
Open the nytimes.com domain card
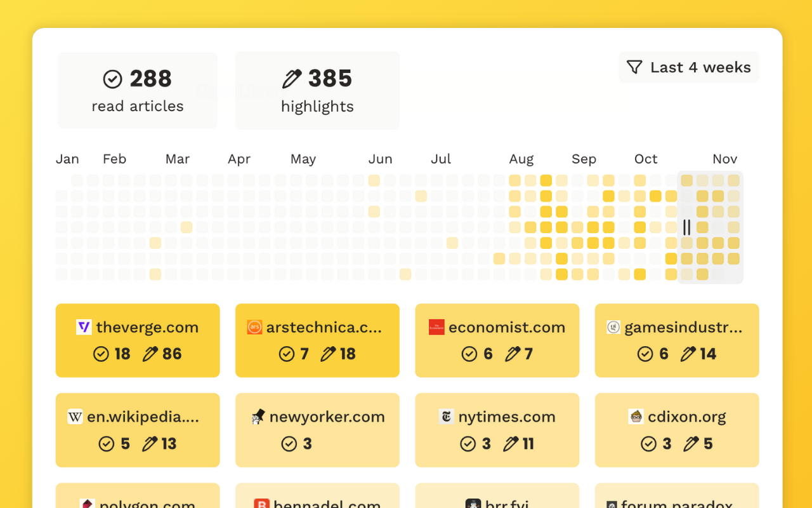click(497, 430)
